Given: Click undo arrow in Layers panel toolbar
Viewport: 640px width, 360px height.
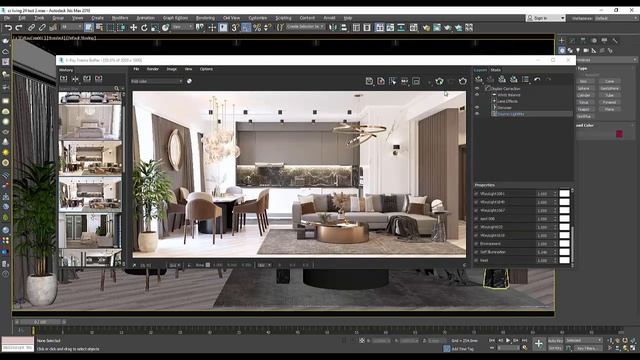Looking at the screenshot, I should [537, 79].
